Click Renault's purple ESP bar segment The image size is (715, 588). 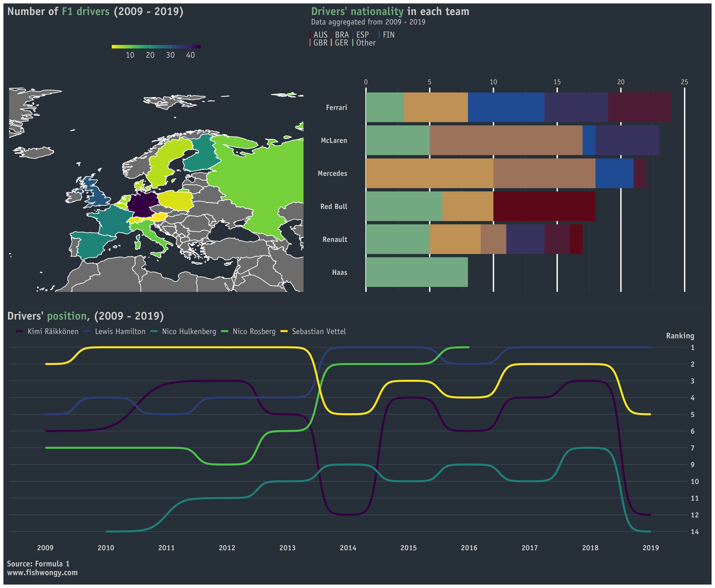coord(525,239)
